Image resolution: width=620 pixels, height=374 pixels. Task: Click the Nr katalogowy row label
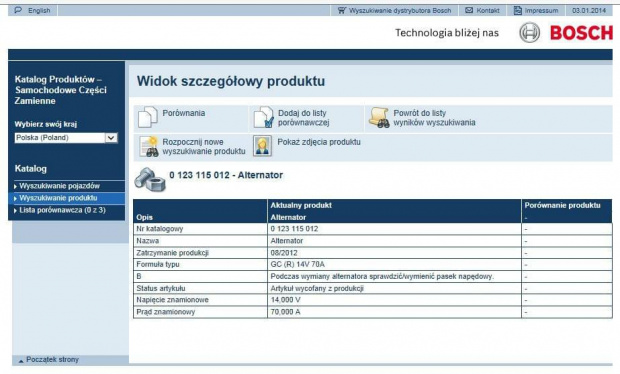(x=160, y=229)
